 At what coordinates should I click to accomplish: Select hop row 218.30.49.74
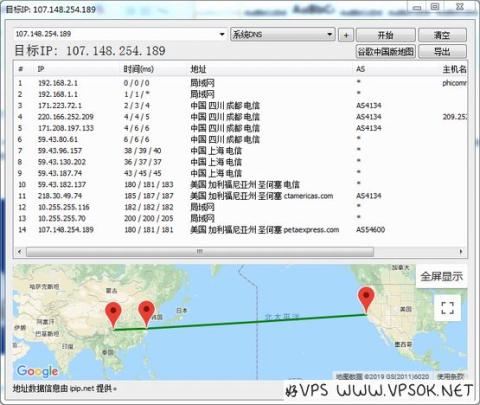(240, 196)
